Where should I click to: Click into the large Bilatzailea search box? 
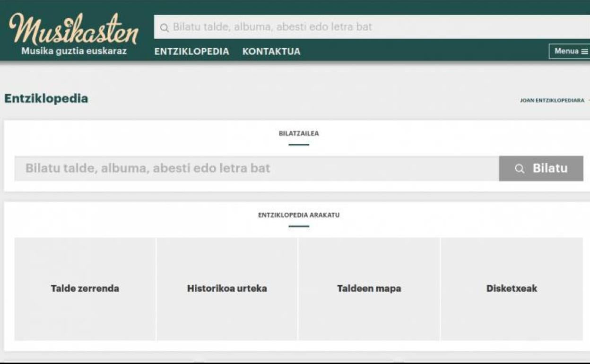256,168
